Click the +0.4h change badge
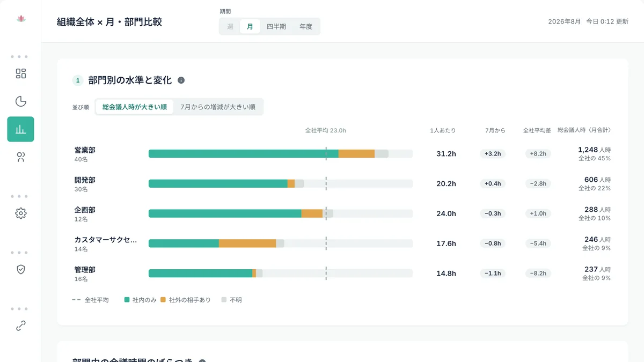 click(x=493, y=183)
